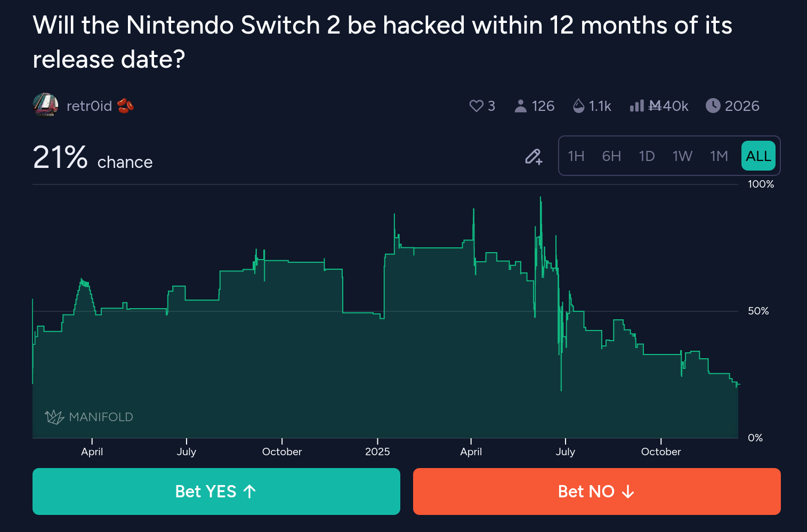Screen dimensions: 807x532
Task: Switch chart range to 6H
Action: 611,156
